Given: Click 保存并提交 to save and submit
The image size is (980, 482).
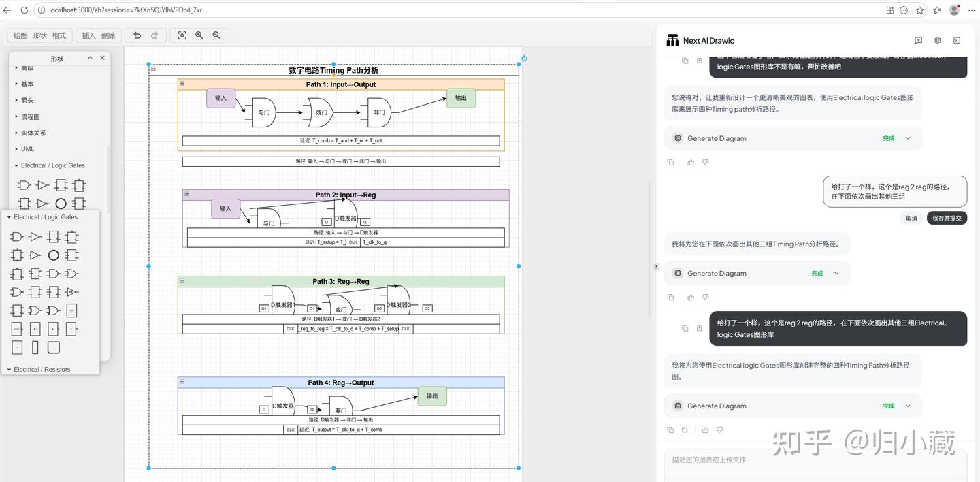Looking at the screenshot, I should pos(947,219).
